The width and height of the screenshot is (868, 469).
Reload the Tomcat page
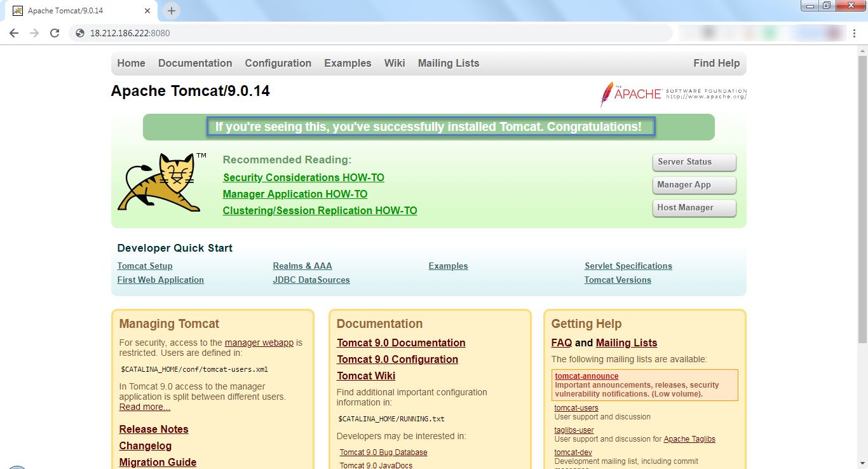(54, 32)
